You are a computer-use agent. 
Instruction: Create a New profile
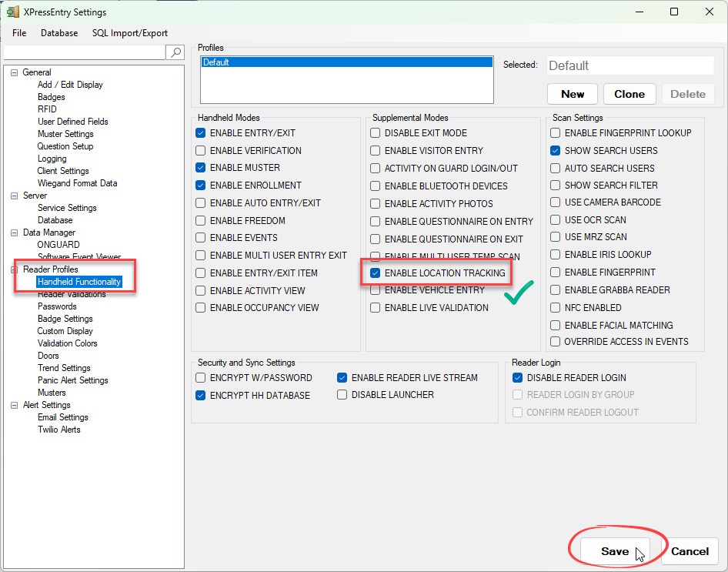tap(573, 94)
